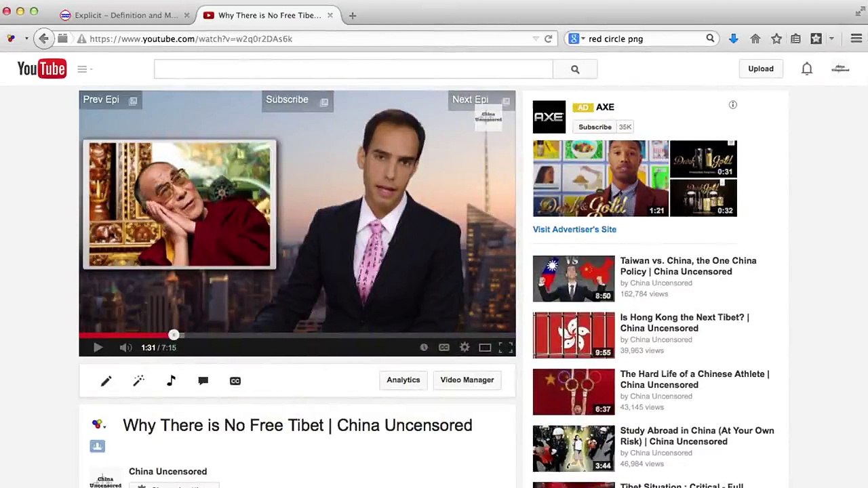This screenshot has width=868, height=488.
Task: Click the colorful toolbar extension icon
Action: pos(11,39)
